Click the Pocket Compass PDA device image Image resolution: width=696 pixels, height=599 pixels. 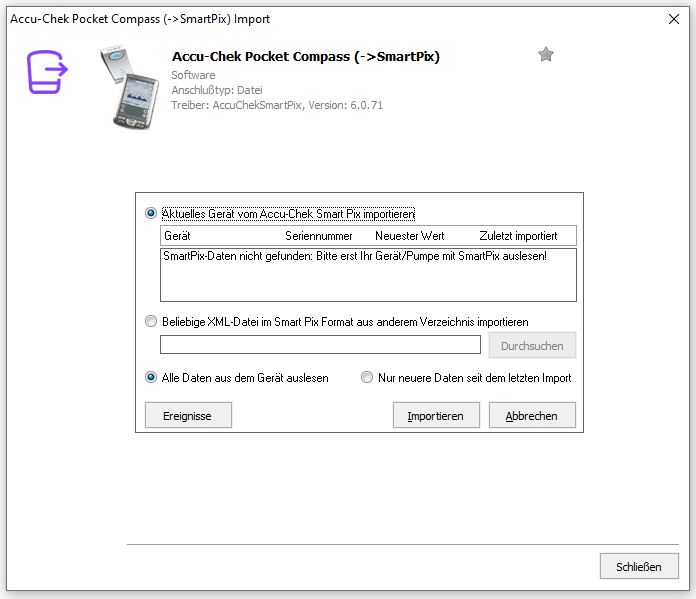(x=130, y=87)
